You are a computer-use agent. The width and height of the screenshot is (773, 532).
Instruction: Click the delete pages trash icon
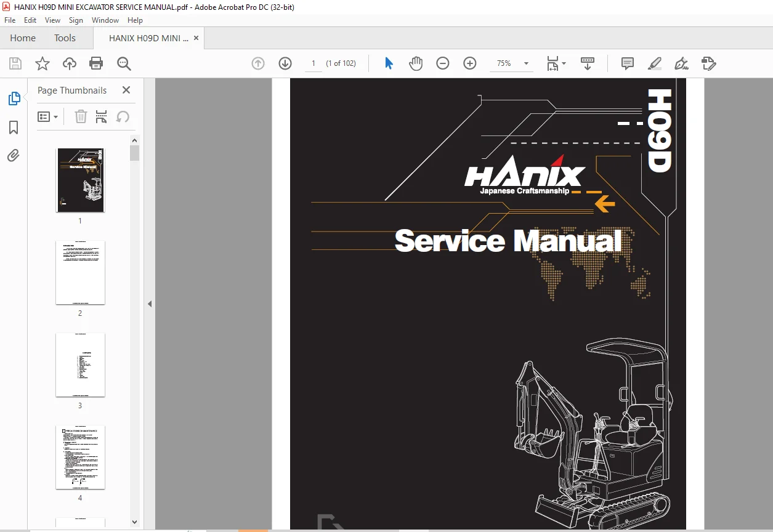[x=81, y=116]
